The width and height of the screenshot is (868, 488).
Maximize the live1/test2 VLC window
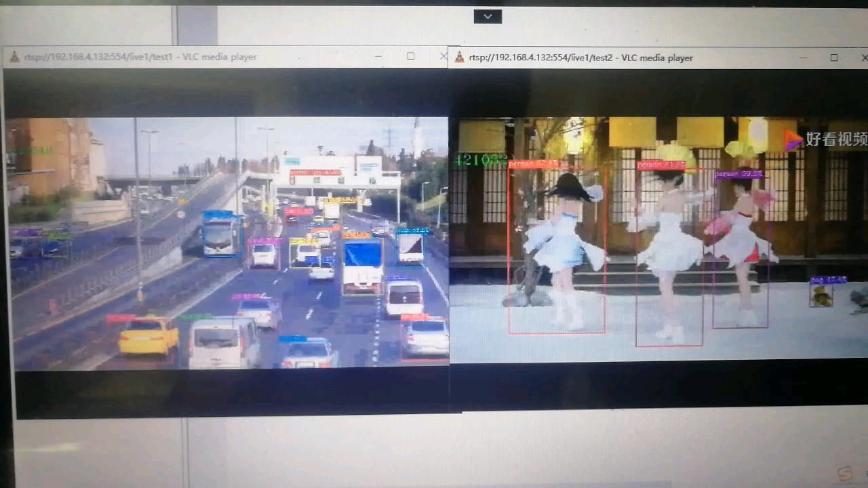pos(834,58)
